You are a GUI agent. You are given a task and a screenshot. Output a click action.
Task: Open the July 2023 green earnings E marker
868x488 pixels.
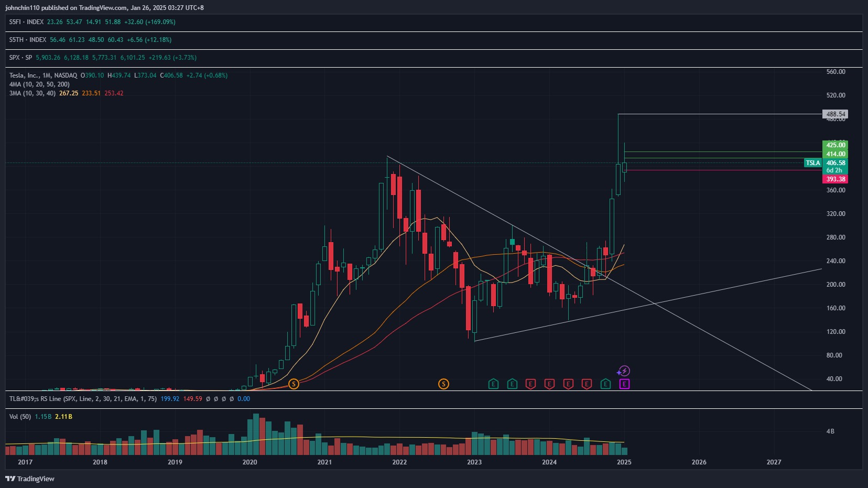(x=512, y=384)
